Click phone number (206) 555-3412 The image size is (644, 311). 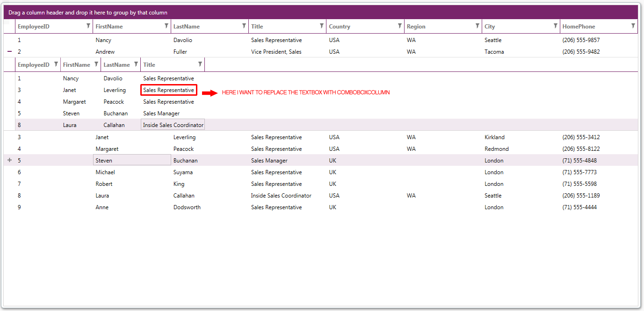581,137
